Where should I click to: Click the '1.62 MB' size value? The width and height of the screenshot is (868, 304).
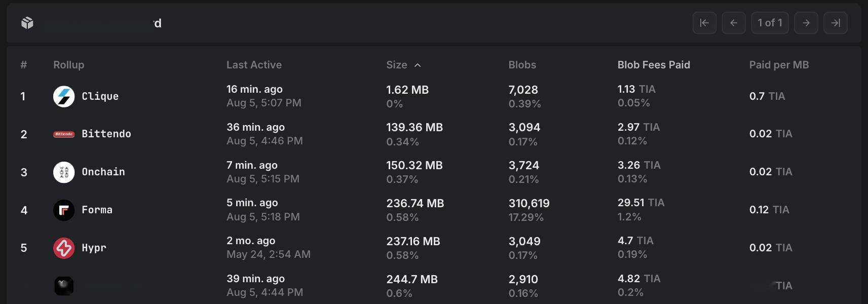click(407, 90)
